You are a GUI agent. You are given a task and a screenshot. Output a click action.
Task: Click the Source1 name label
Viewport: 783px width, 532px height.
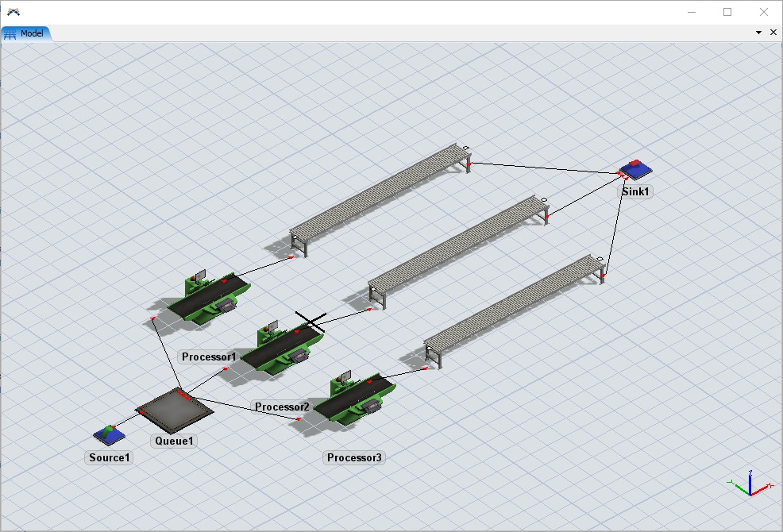(109, 457)
